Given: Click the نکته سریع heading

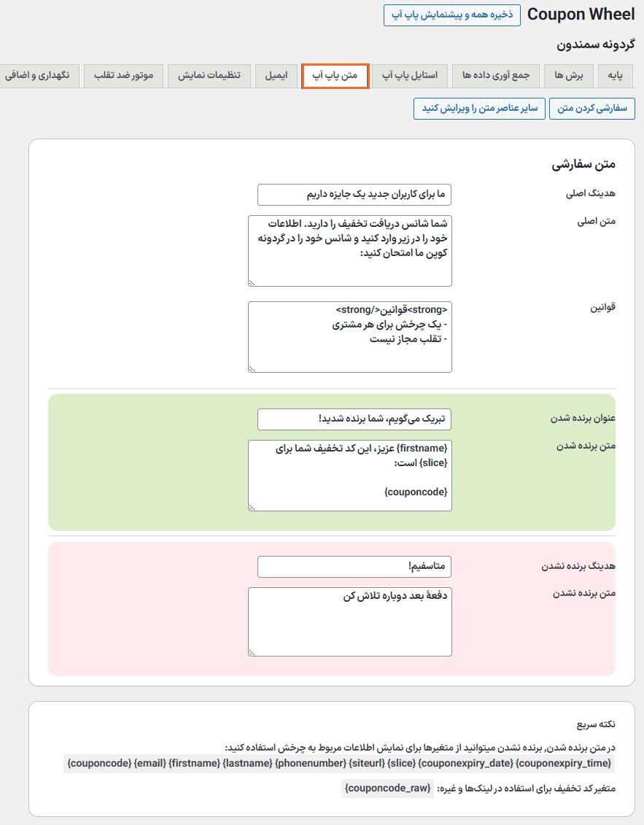Looking at the screenshot, I should [596, 724].
